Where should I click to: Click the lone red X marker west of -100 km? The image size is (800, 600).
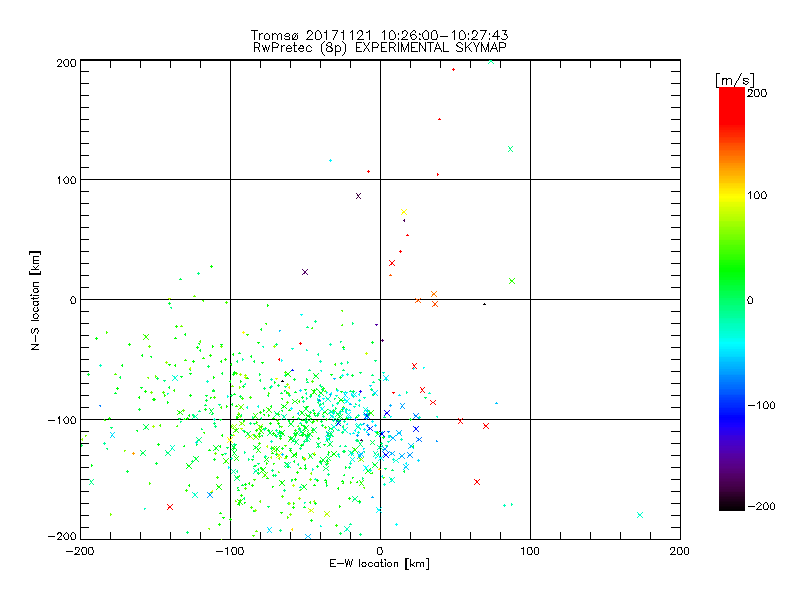(x=170, y=507)
